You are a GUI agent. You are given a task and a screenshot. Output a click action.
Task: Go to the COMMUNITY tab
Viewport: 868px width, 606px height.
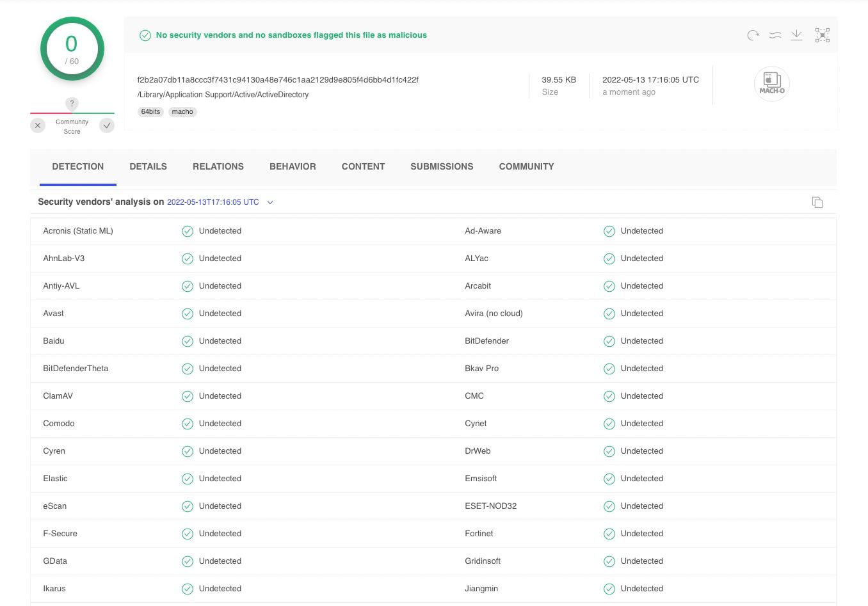click(526, 166)
